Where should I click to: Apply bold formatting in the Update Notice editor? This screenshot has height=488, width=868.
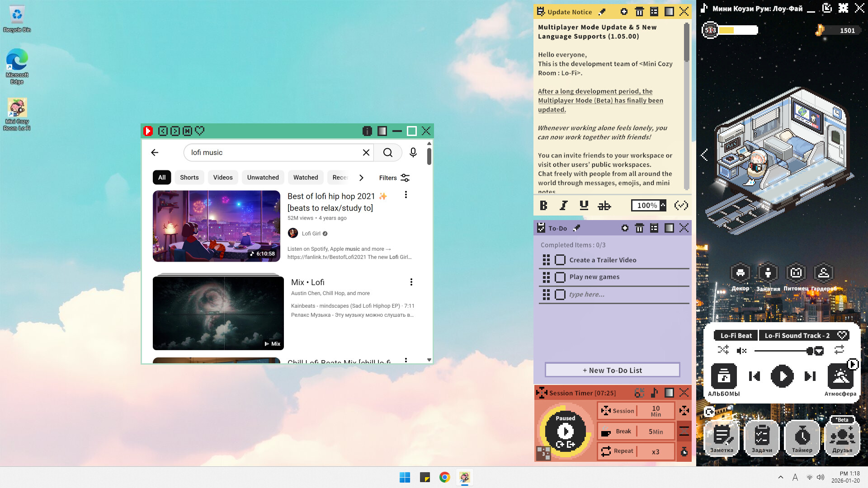543,205
